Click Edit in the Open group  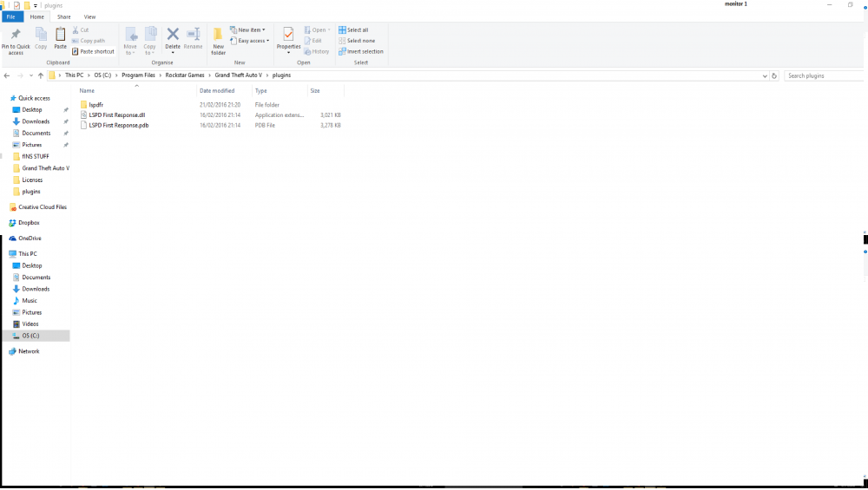click(x=312, y=41)
